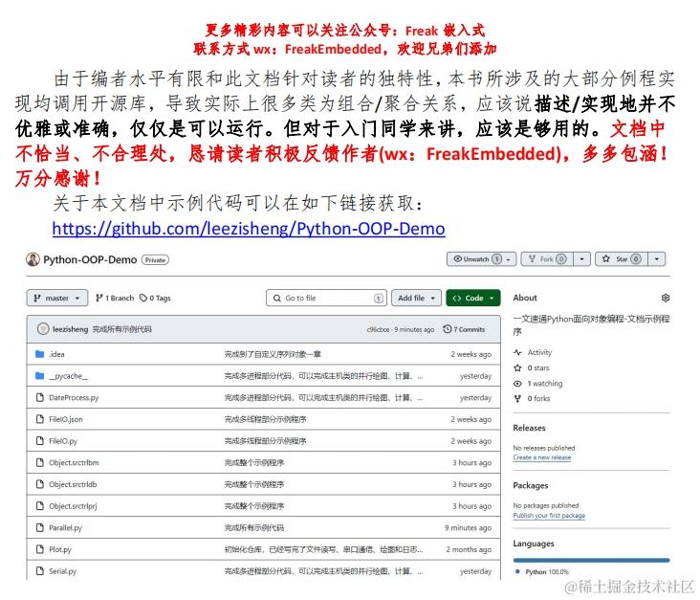Viewport: 700px width, 600px height.
Task: View 0 forks link
Action: pos(538,398)
